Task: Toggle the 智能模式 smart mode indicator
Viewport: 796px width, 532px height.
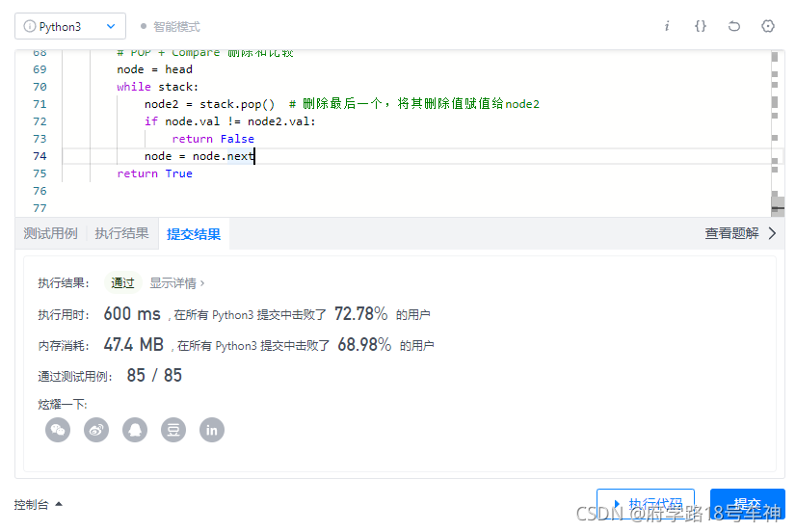Action: [x=171, y=26]
